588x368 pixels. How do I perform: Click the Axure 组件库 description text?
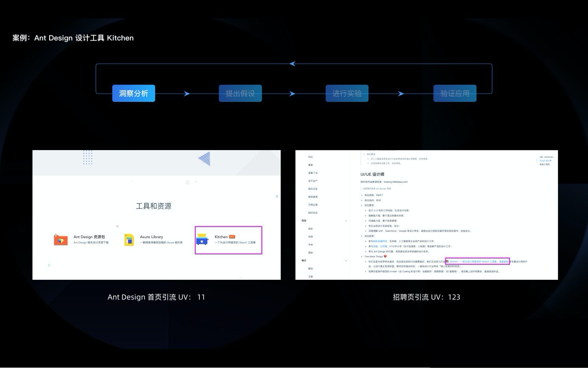click(161, 242)
